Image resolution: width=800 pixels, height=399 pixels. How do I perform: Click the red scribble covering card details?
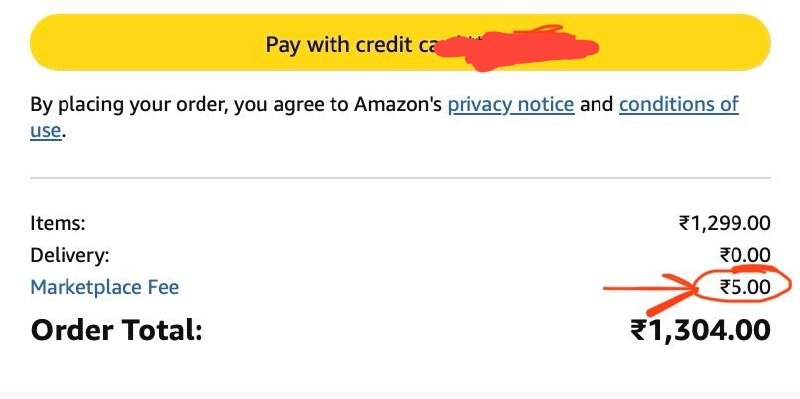(x=515, y=48)
